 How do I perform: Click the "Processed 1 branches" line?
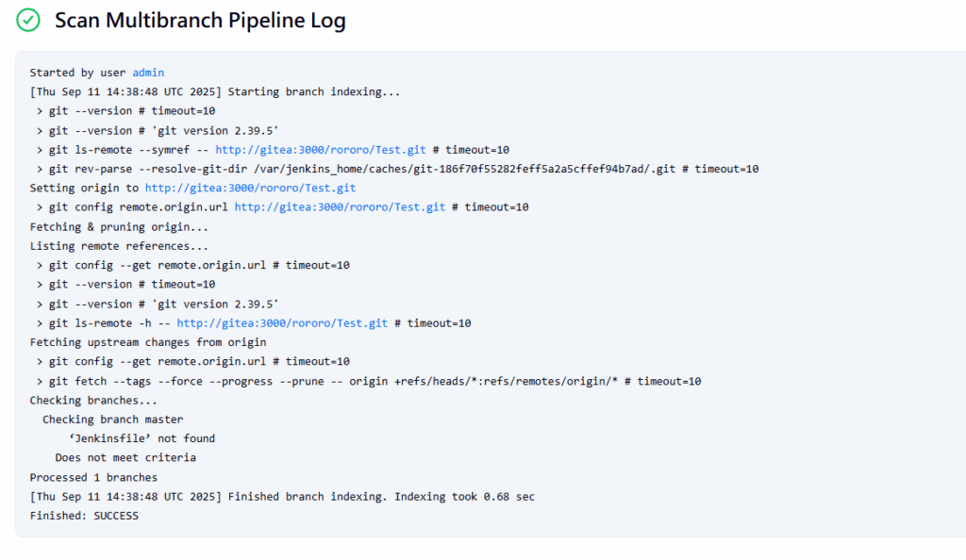point(93,477)
